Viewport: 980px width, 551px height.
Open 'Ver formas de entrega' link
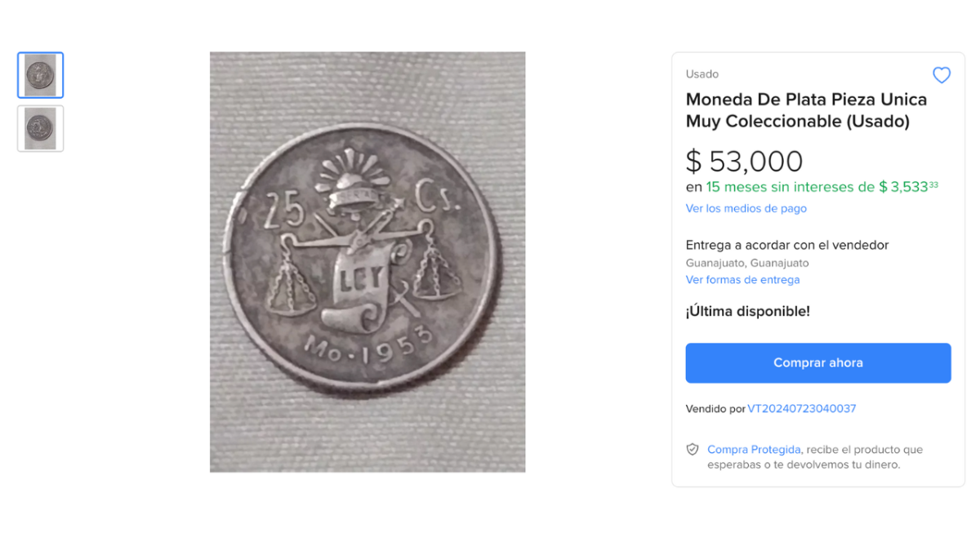coord(742,279)
